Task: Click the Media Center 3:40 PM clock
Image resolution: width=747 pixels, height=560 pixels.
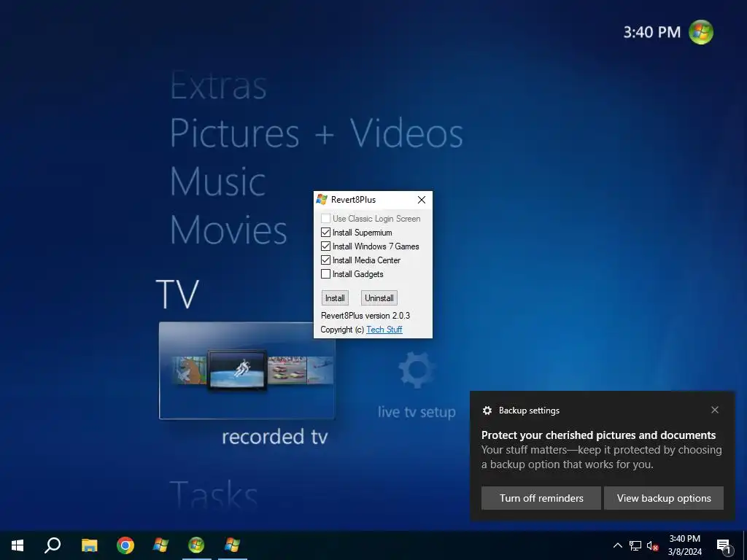Action: 652,32
